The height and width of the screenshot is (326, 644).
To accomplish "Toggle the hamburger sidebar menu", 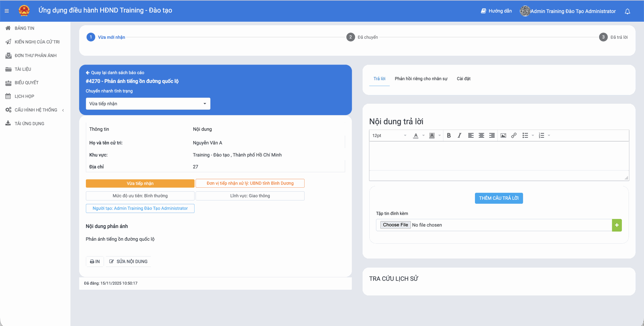I will (7, 11).
